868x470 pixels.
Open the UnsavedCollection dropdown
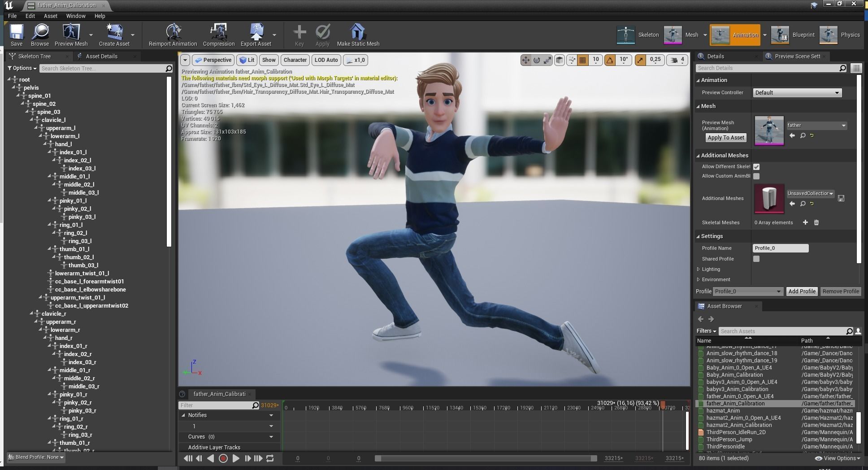[x=810, y=193]
